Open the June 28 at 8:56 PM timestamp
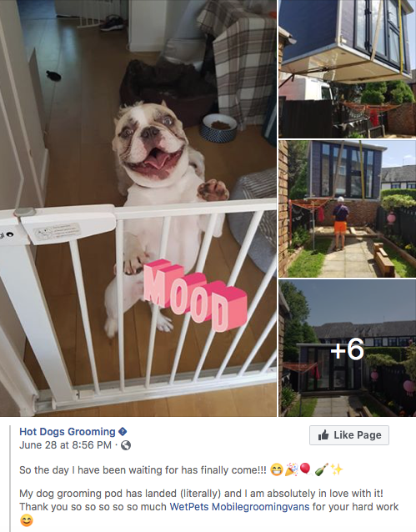 click(65, 445)
